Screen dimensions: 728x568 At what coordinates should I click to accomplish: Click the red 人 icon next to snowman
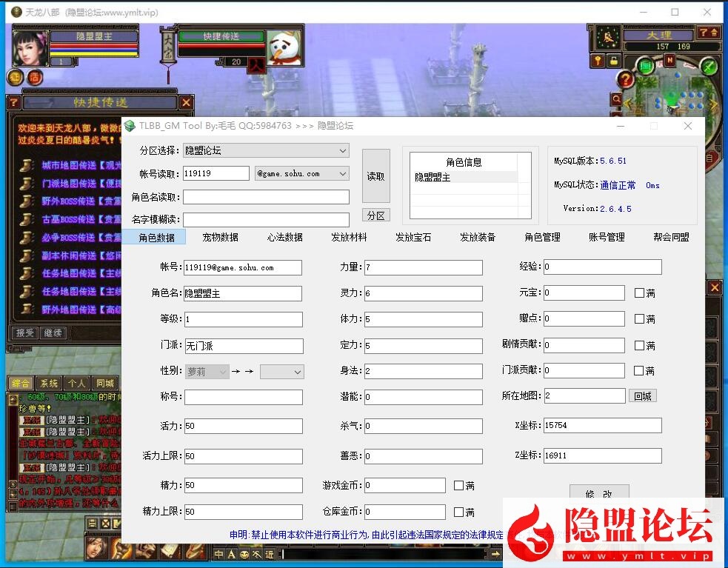(x=257, y=65)
